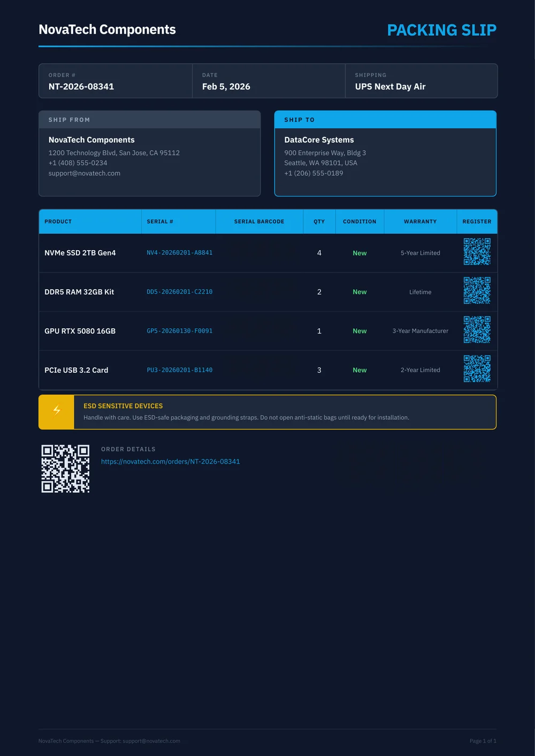
Task: Click the Product column header
Action: [58, 221]
